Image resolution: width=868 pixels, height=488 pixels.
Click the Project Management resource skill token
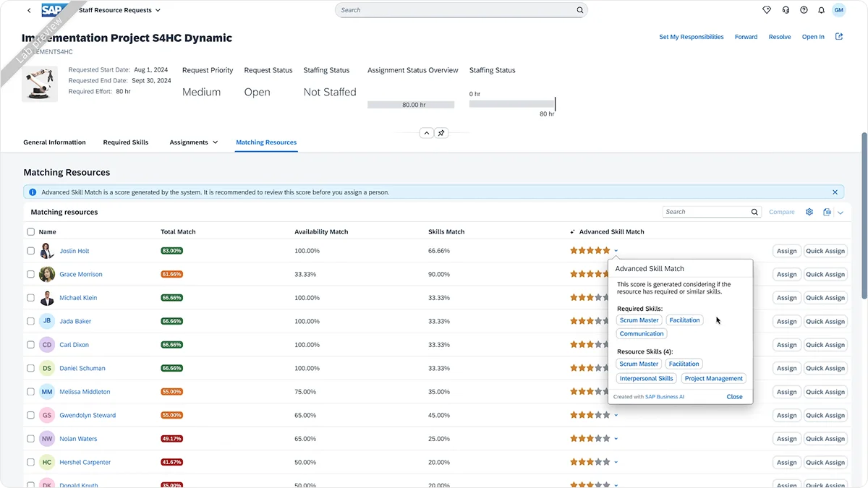(714, 378)
